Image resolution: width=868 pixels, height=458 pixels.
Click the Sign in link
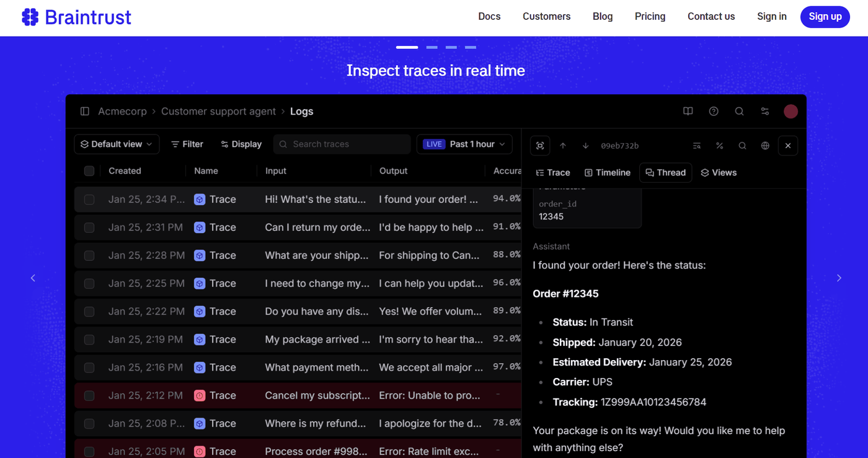point(772,17)
